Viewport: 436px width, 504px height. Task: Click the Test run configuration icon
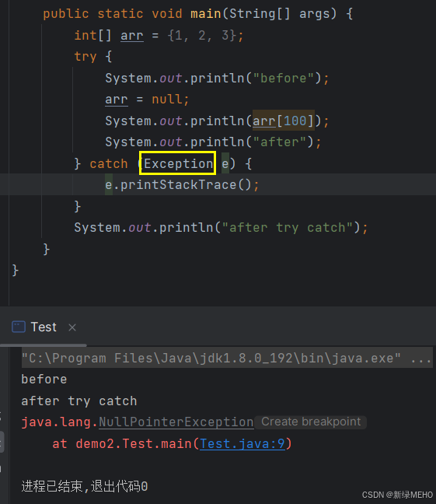(19, 327)
